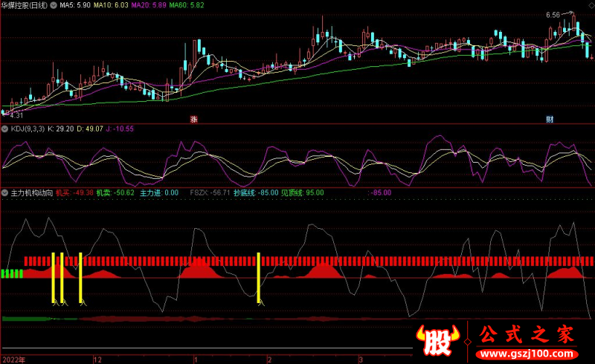Expand the options icon before 主力机构动向
Viewport: 595px width, 364px height.
6,192
